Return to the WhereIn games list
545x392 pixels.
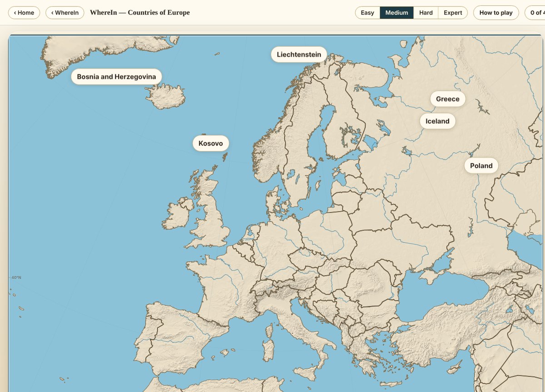point(65,13)
